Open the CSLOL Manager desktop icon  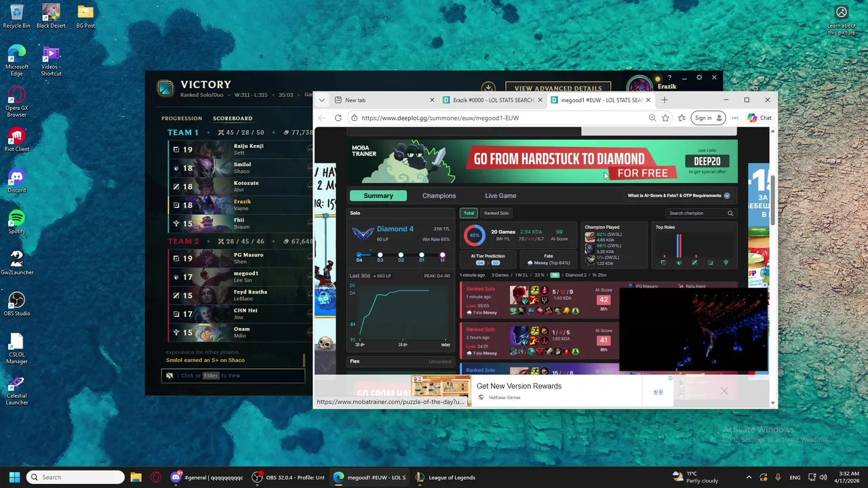click(17, 349)
